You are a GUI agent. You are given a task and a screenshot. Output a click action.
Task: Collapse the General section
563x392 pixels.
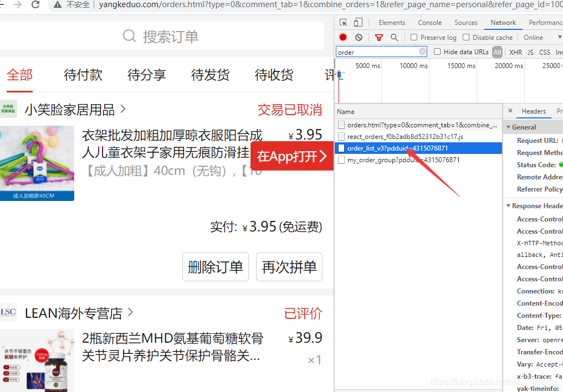coord(508,127)
